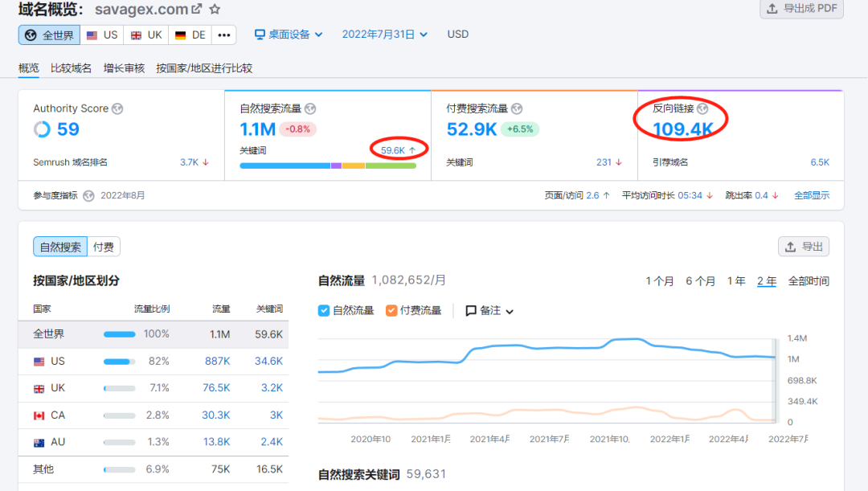Expand the ••• more regions menu

click(x=224, y=35)
